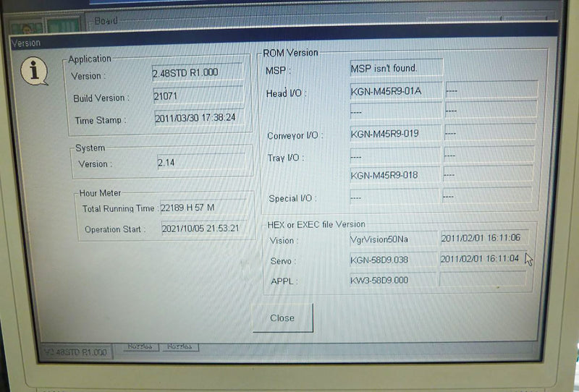Click the 'Hour Meter' group heading

pyautogui.click(x=100, y=193)
